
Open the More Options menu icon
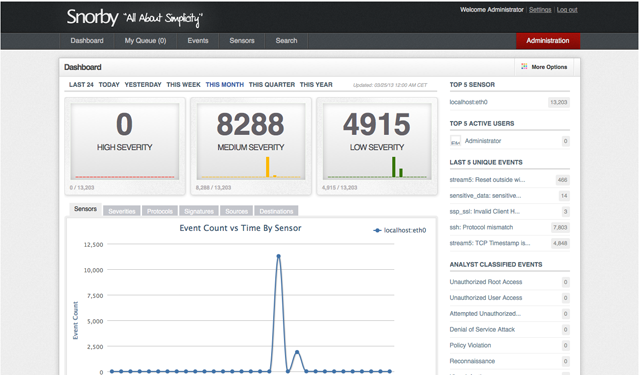pyautogui.click(x=524, y=67)
